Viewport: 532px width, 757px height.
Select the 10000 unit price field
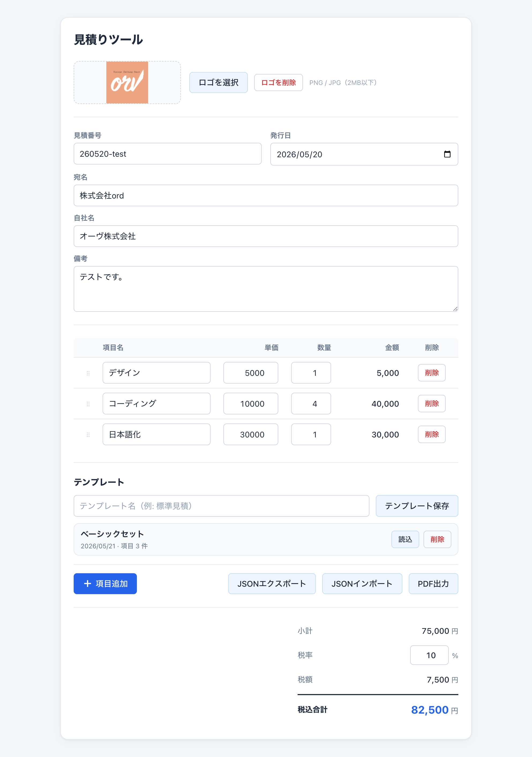(x=250, y=404)
